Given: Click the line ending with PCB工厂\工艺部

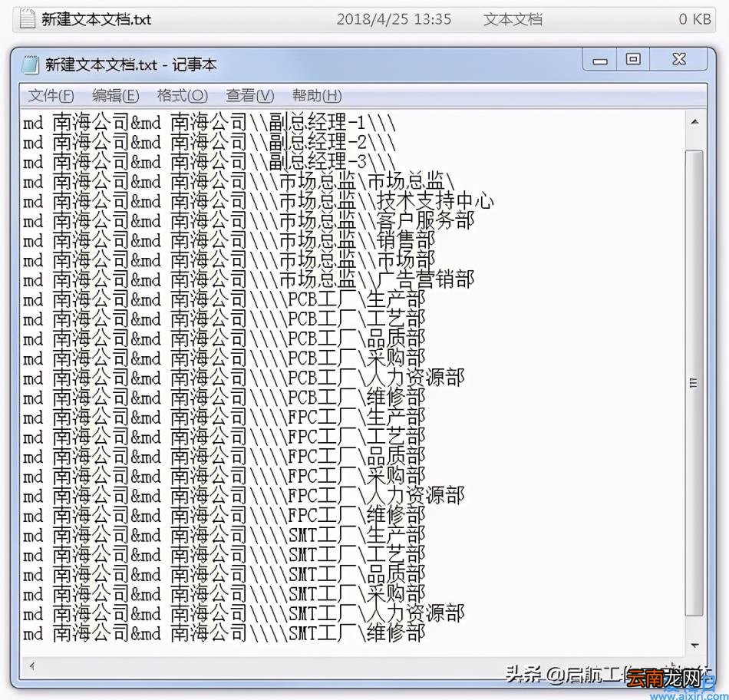Looking at the screenshot, I should click(x=225, y=319).
